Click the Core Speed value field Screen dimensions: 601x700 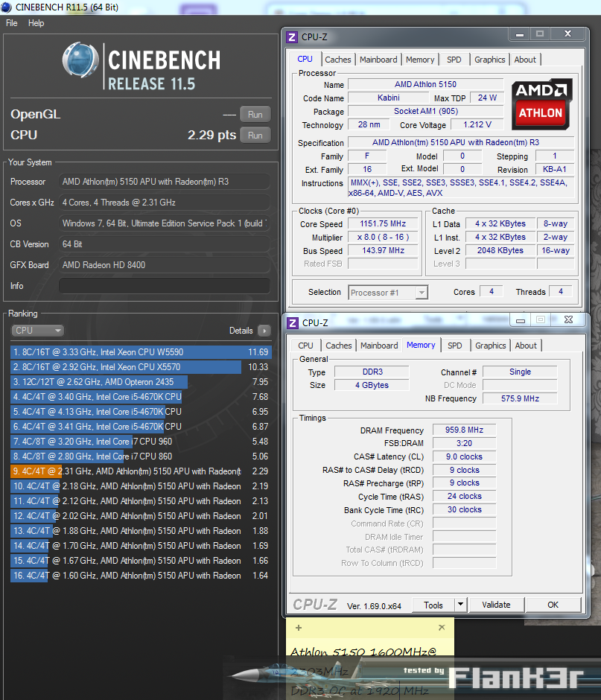(383, 223)
